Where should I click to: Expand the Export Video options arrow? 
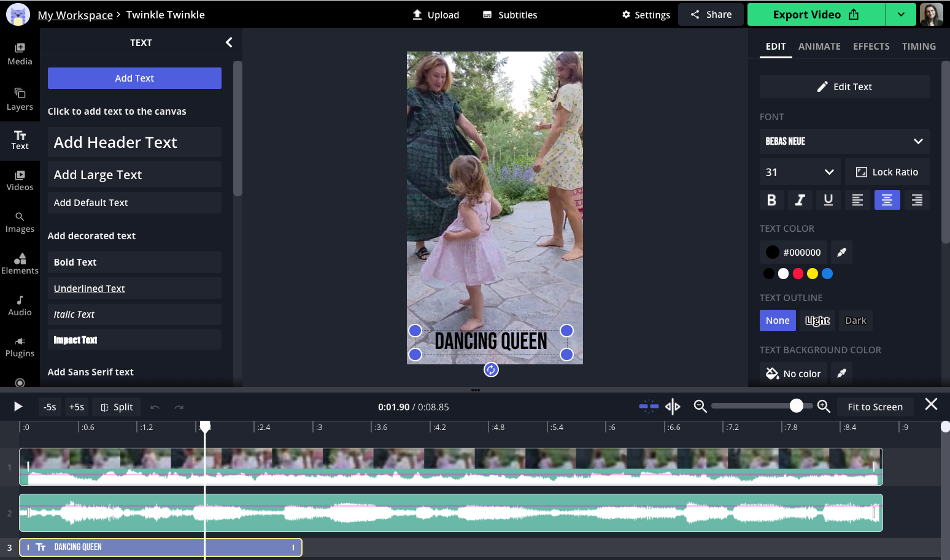[901, 15]
